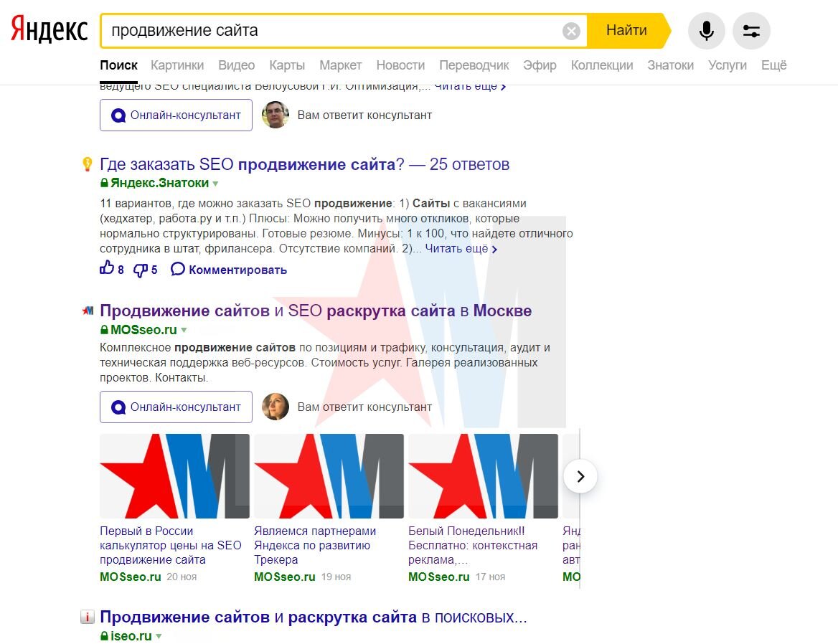
Task: Click 'Читать ещё' in the Знатоки snippet
Action: pyautogui.click(x=461, y=249)
